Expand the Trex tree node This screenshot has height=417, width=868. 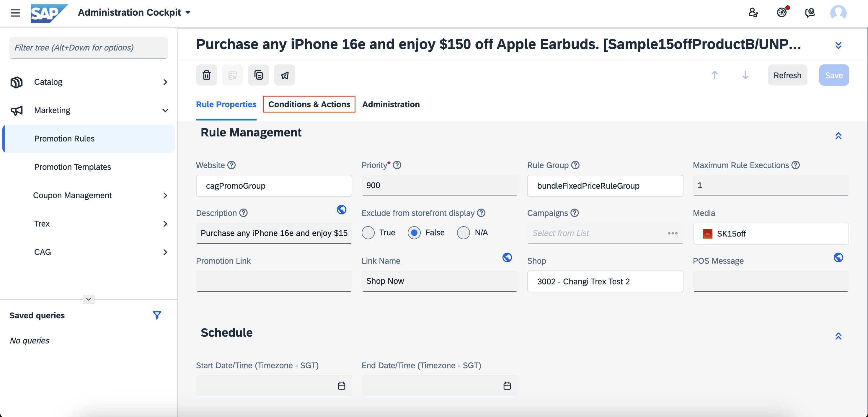165,224
